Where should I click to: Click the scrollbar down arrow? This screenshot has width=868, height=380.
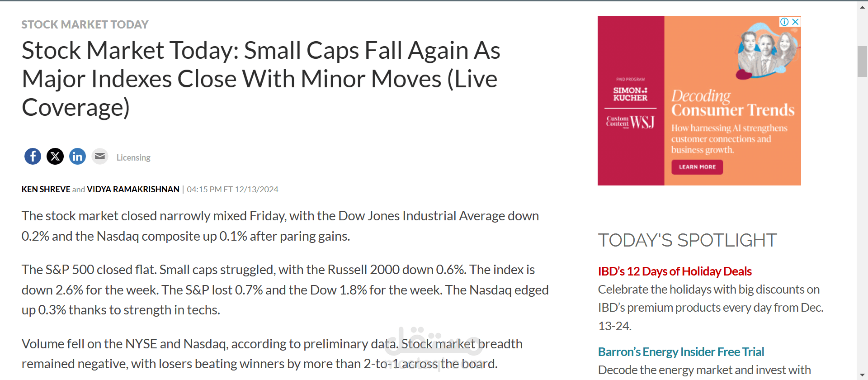pos(863,375)
